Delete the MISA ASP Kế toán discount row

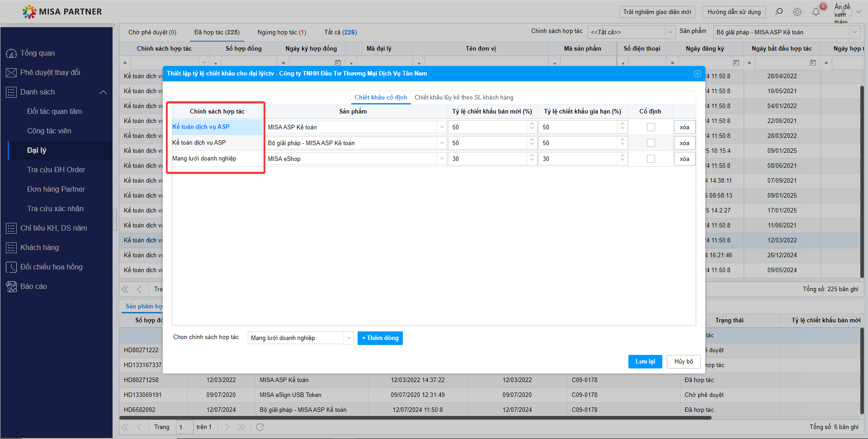click(x=684, y=127)
